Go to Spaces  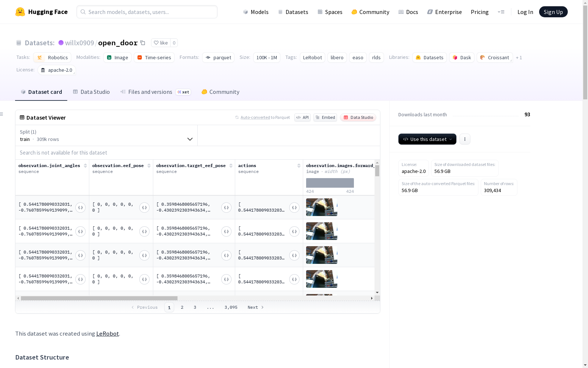(x=330, y=12)
